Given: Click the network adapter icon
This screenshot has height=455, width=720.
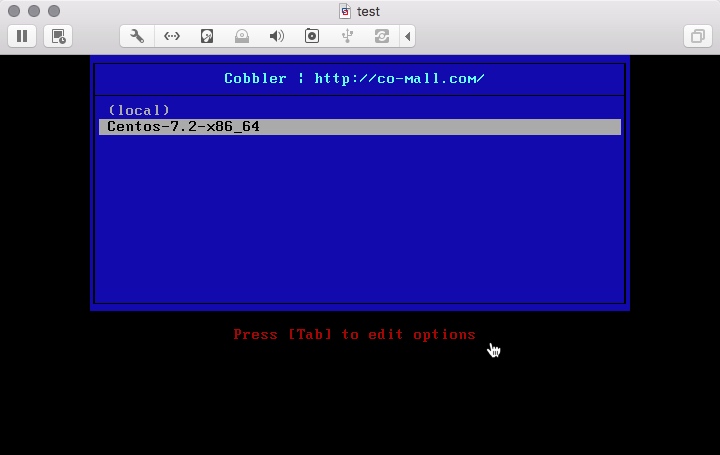Looking at the screenshot, I should pyautogui.click(x=172, y=36).
